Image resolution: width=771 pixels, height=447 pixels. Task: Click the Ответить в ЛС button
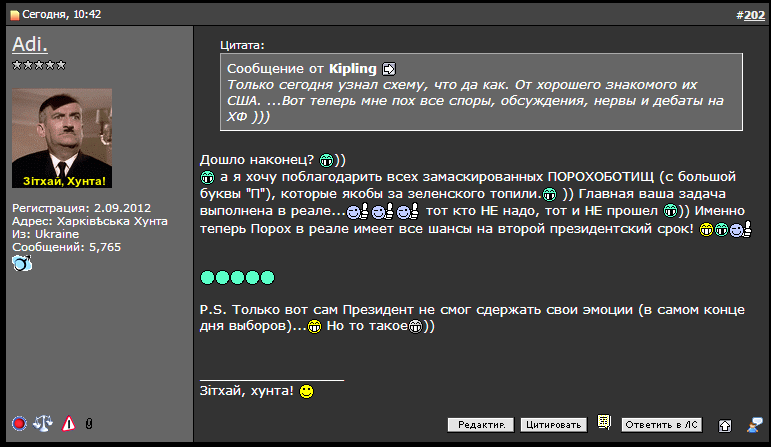click(662, 425)
